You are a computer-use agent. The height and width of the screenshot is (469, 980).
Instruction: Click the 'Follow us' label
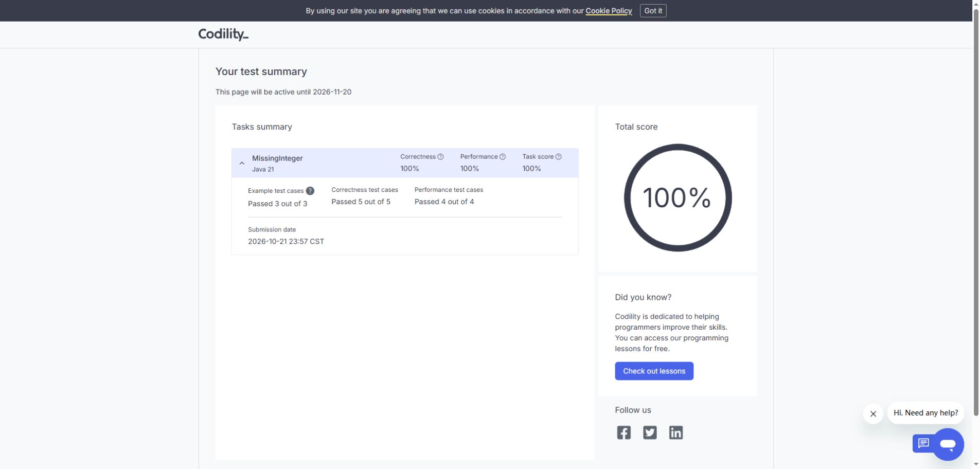(633, 410)
